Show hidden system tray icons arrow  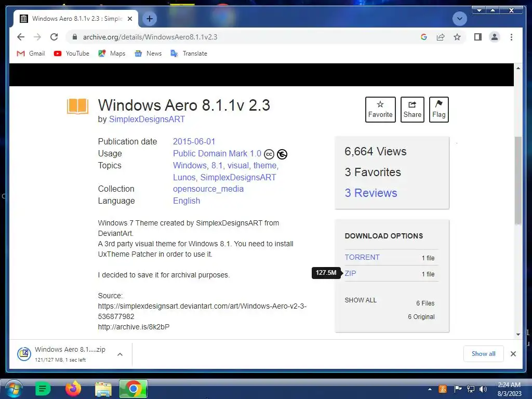click(430, 389)
